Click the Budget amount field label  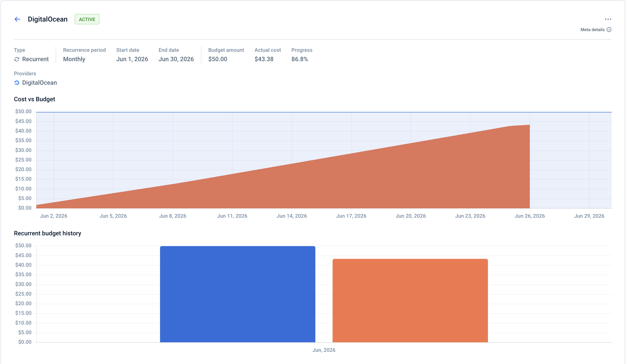point(226,50)
